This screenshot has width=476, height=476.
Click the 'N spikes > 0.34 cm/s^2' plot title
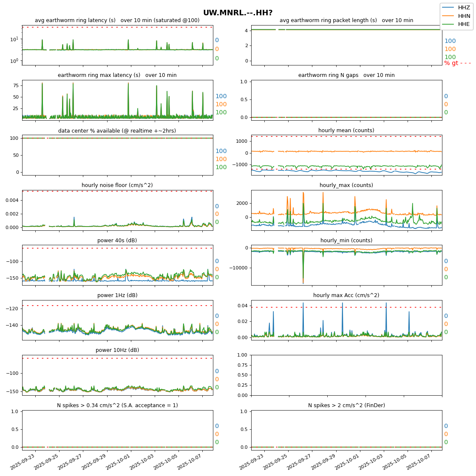[117, 405]
